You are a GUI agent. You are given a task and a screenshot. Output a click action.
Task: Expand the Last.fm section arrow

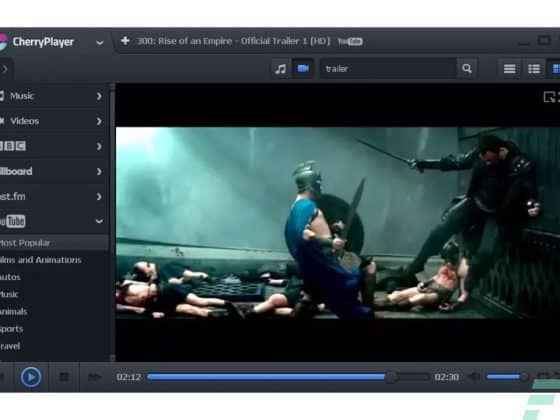99,197
